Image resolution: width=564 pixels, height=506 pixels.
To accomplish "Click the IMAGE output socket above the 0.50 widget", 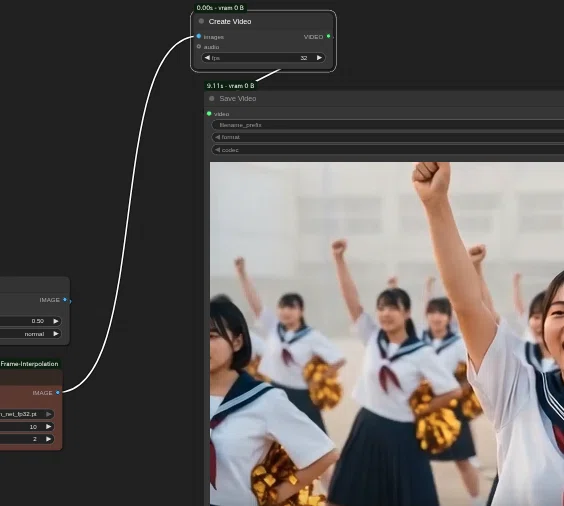I will point(65,300).
